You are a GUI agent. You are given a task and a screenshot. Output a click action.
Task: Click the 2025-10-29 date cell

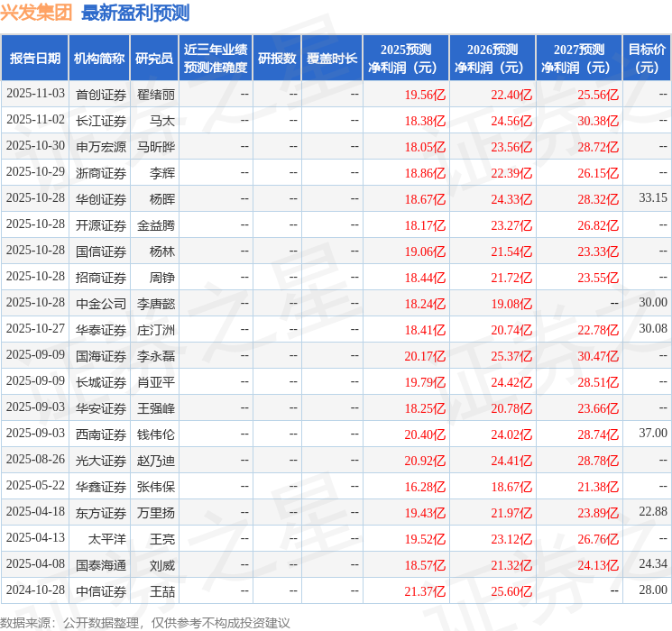click(35, 172)
